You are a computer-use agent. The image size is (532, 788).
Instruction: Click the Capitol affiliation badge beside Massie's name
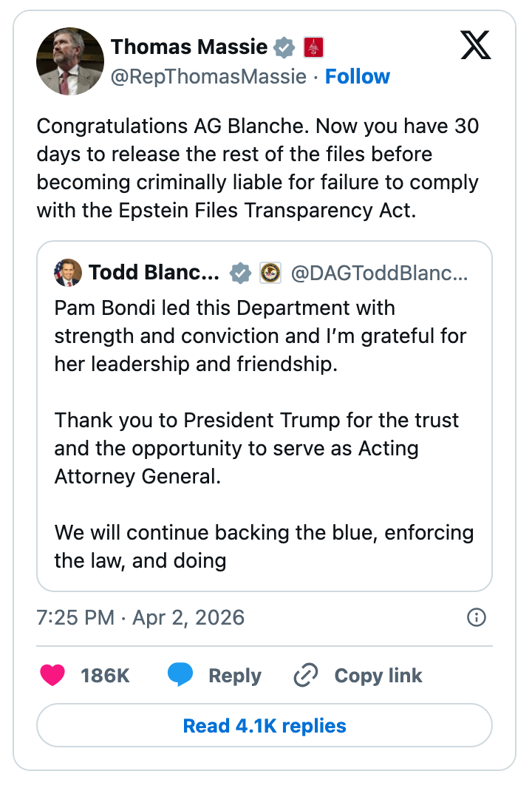tap(315, 46)
